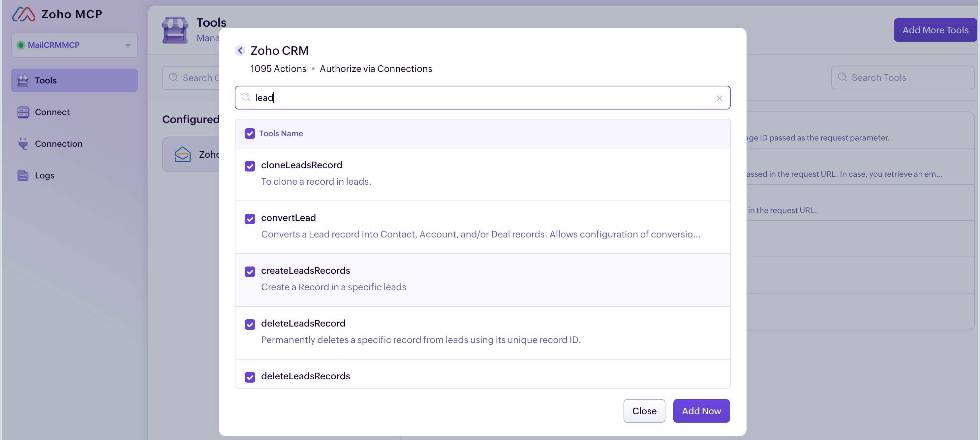Click "Create a Record in a specific leads"
The image size is (980, 440).
click(334, 287)
